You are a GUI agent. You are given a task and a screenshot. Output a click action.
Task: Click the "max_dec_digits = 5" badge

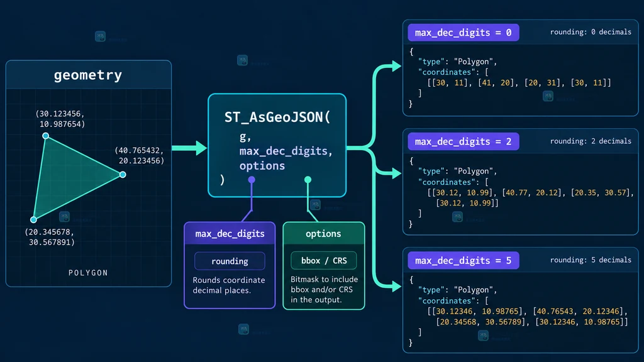tap(464, 261)
